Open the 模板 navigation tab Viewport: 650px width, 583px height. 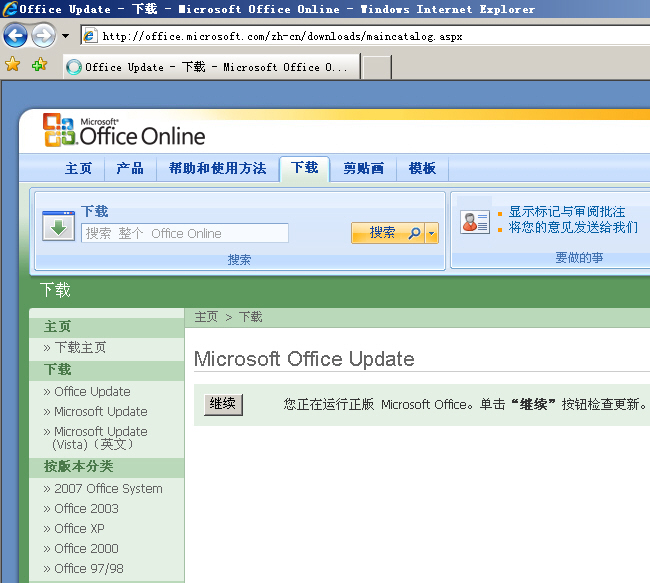click(422, 168)
